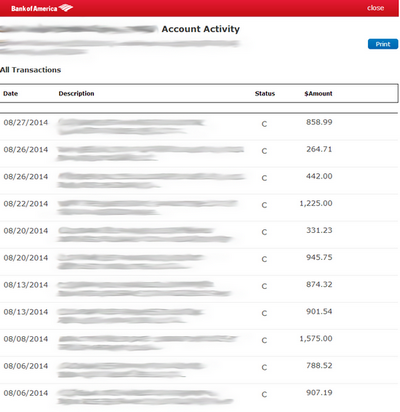Select the 901.54 transaction amount
This screenshot has width=400, height=412.
319,311
